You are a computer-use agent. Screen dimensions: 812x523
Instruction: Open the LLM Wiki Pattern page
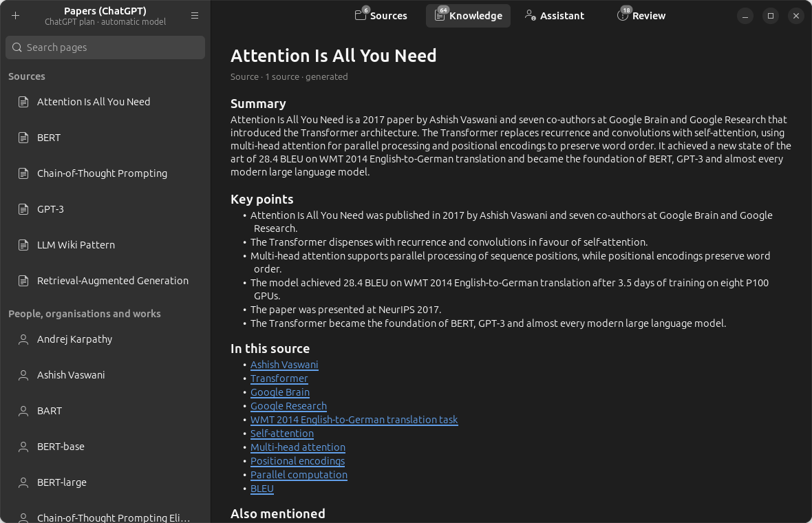coord(105,245)
